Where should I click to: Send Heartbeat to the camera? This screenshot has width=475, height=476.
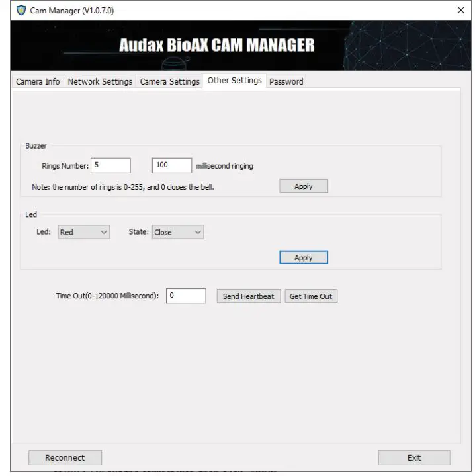coord(249,296)
